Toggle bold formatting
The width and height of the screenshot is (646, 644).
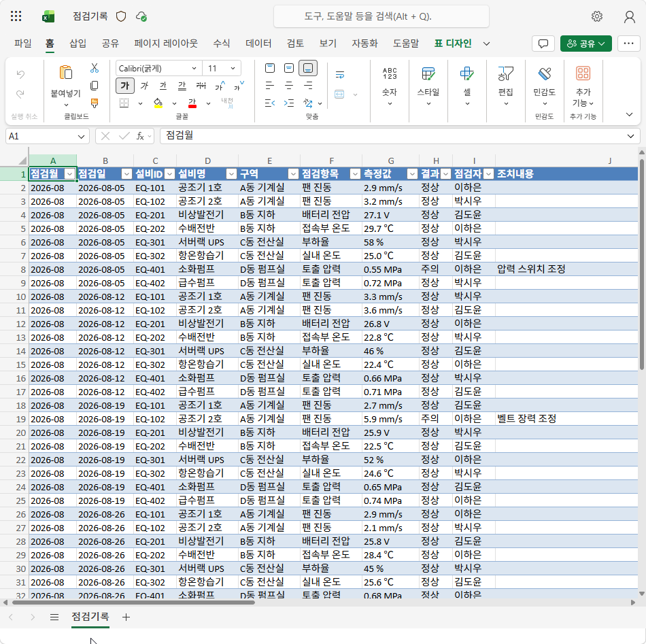pyautogui.click(x=125, y=86)
